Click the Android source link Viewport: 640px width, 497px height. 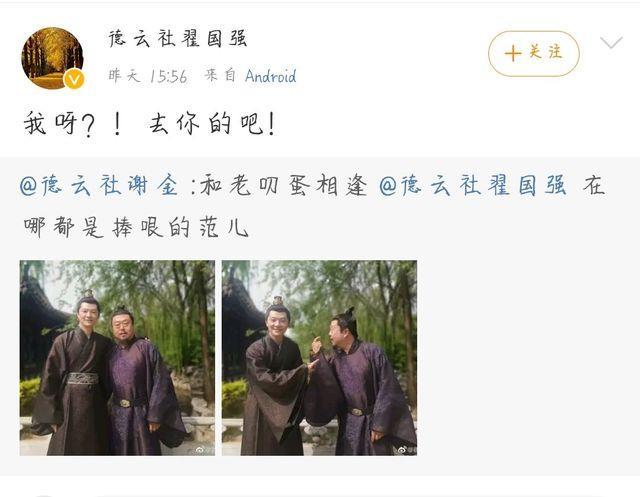pyautogui.click(x=271, y=76)
